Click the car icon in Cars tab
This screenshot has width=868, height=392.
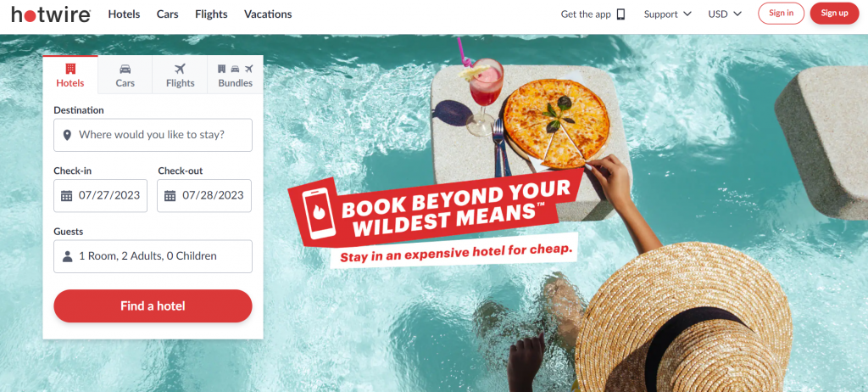click(125, 69)
